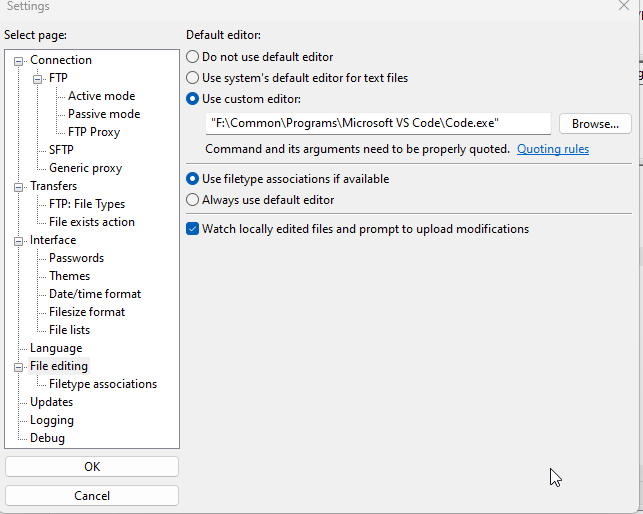Open the File lists page

pos(69,330)
